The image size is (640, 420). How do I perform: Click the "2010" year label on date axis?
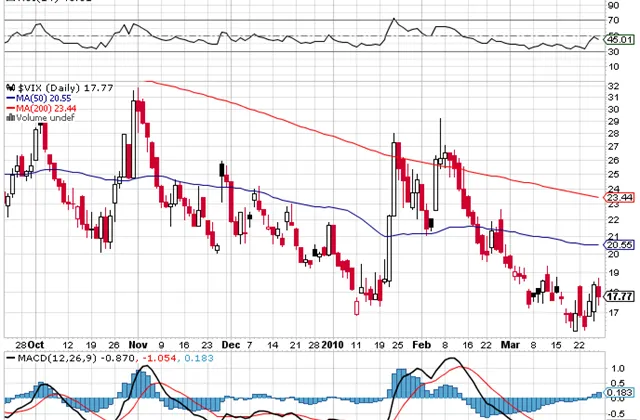click(333, 345)
